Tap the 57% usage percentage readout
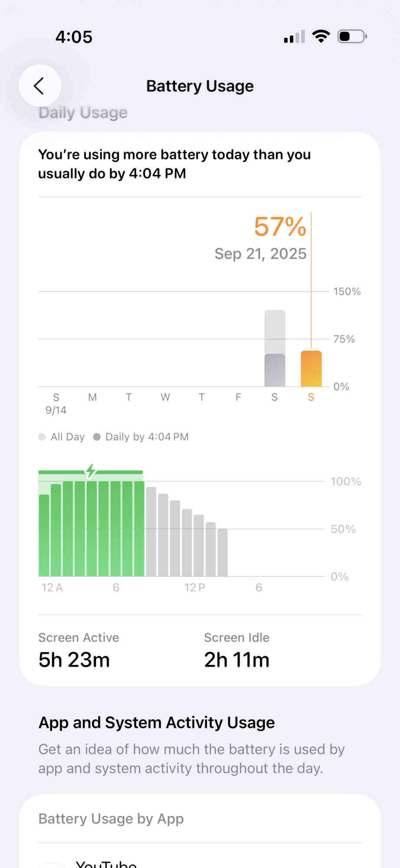The width and height of the screenshot is (400, 868). [x=280, y=227]
